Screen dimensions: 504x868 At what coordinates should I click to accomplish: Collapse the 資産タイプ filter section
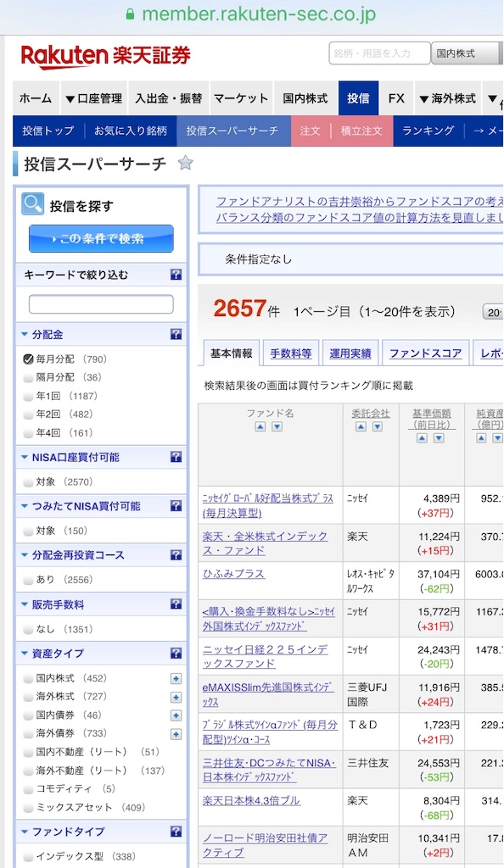pyautogui.click(x=25, y=654)
